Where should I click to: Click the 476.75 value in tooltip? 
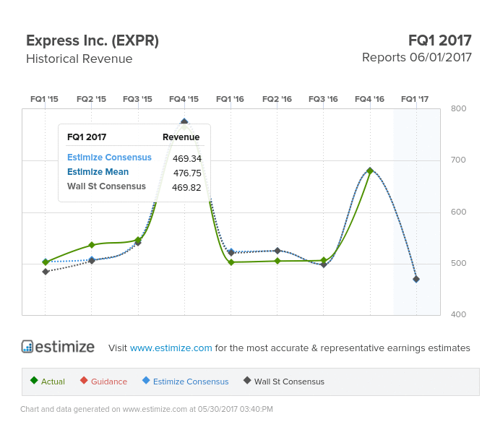click(187, 173)
